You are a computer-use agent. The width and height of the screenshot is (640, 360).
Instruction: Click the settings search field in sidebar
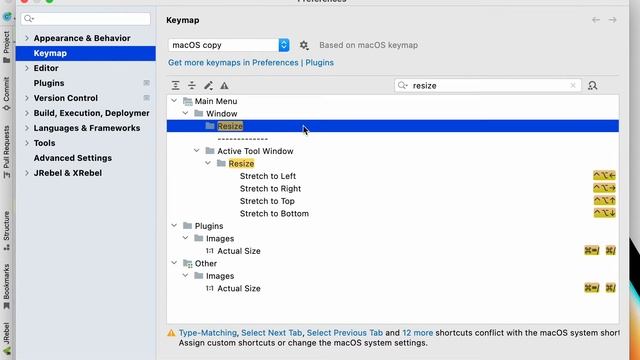[86, 19]
